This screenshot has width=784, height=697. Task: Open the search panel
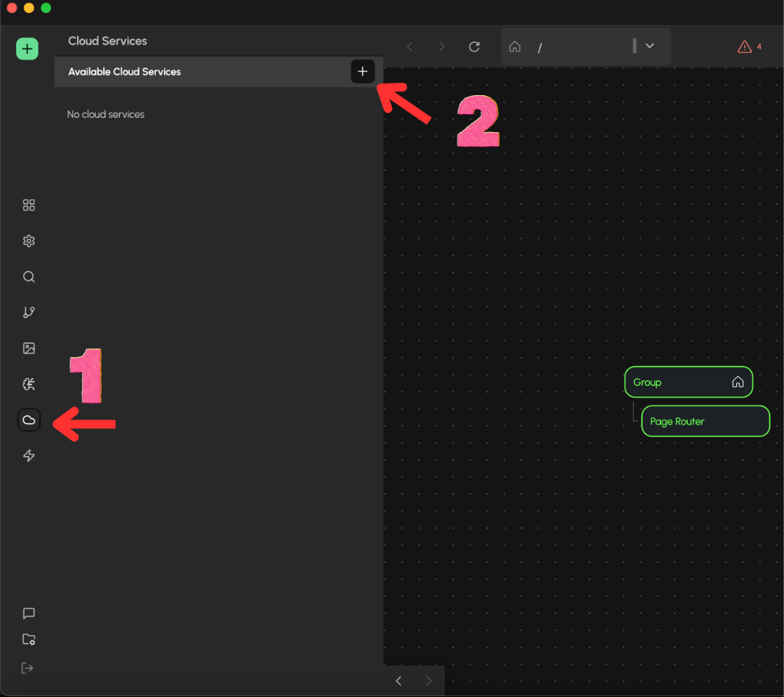(x=29, y=277)
